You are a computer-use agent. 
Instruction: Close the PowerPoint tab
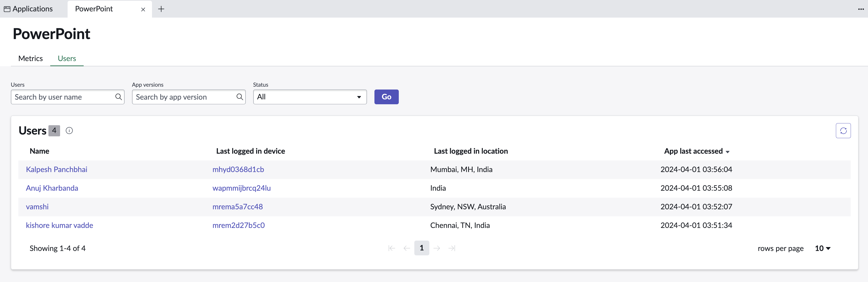pos(143,9)
